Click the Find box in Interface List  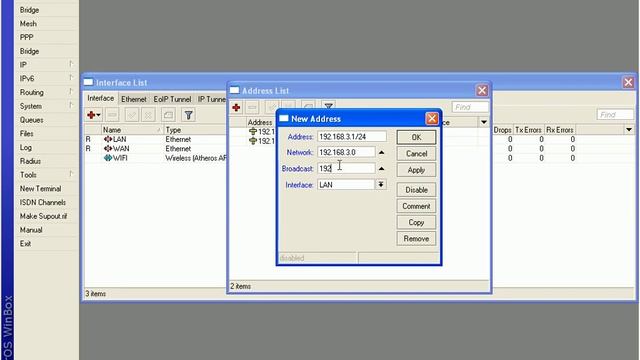point(615,115)
